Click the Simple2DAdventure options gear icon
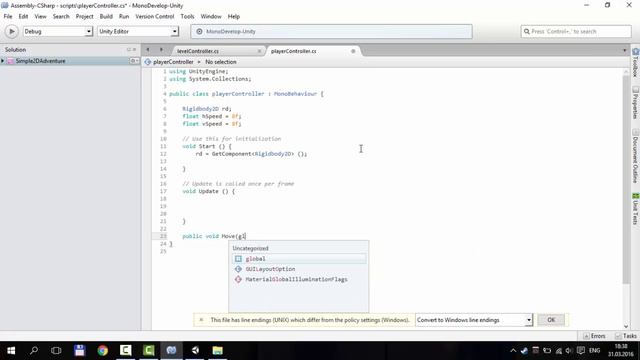The height and width of the screenshot is (360, 640). (133, 61)
